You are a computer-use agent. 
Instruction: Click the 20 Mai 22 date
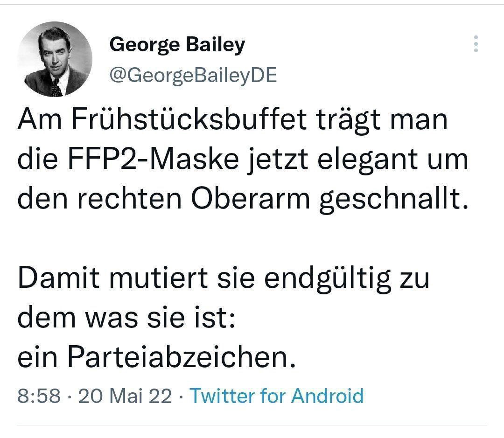pos(125,396)
